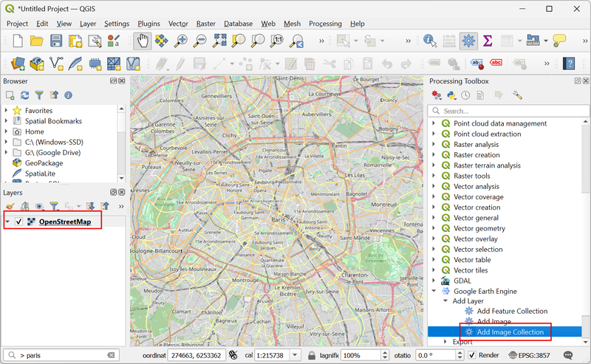
Task: Click the Processing Toolbox search field
Action: pos(510,111)
